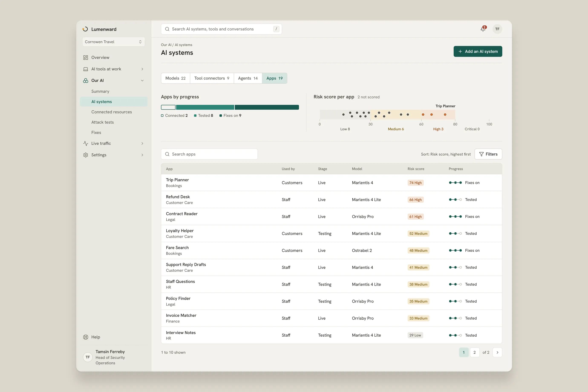Open the Filters button
This screenshot has width=588, height=392.
488,154
